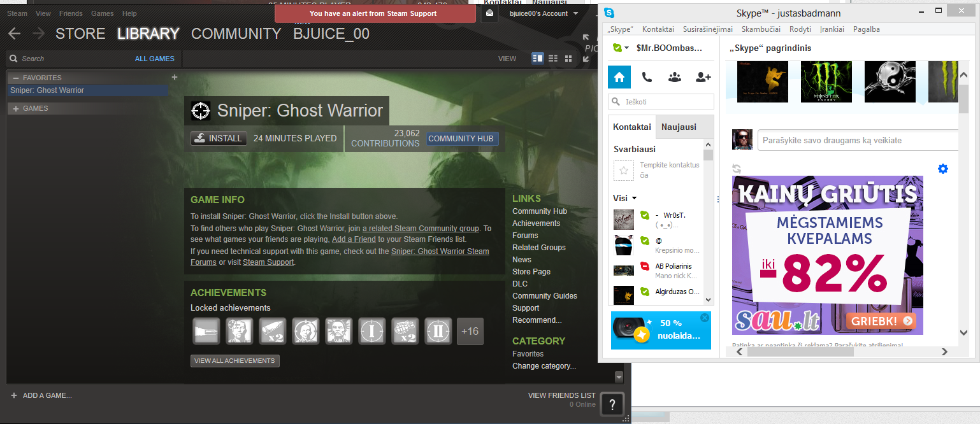Viewport: 980px width, 424px height.
Task: Show the +16 remaining achievements
Action: coord(470,331)
